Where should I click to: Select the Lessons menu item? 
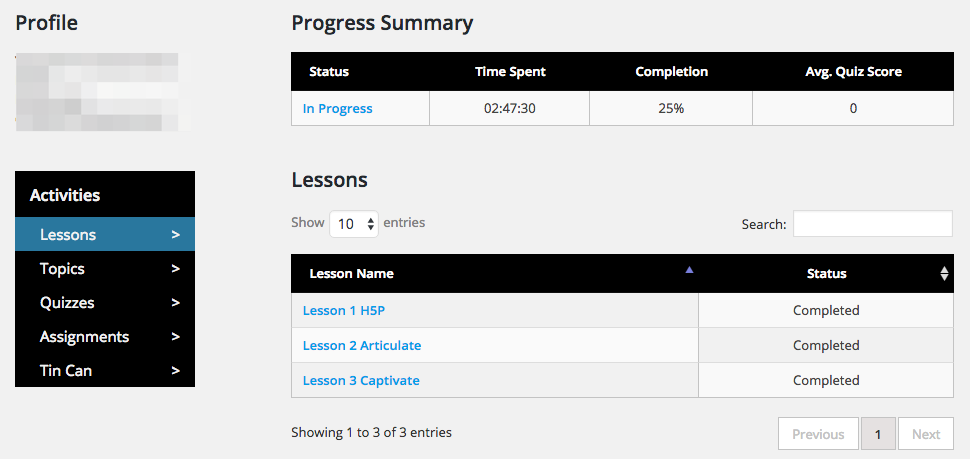68,235
